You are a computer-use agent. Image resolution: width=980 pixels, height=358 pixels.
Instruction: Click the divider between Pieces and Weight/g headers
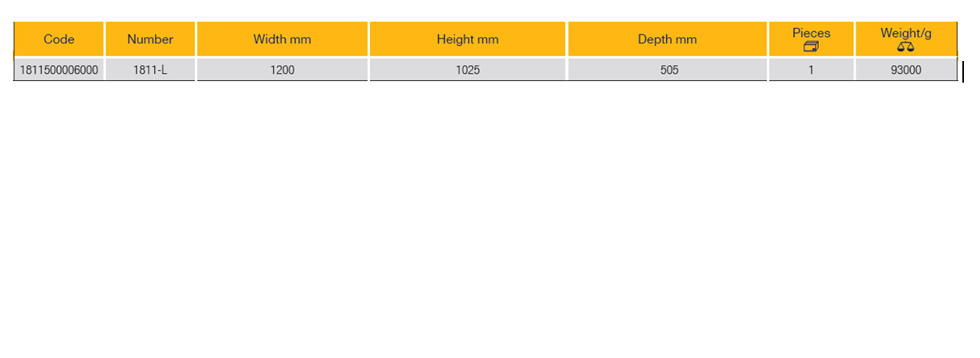pos(855,39)
